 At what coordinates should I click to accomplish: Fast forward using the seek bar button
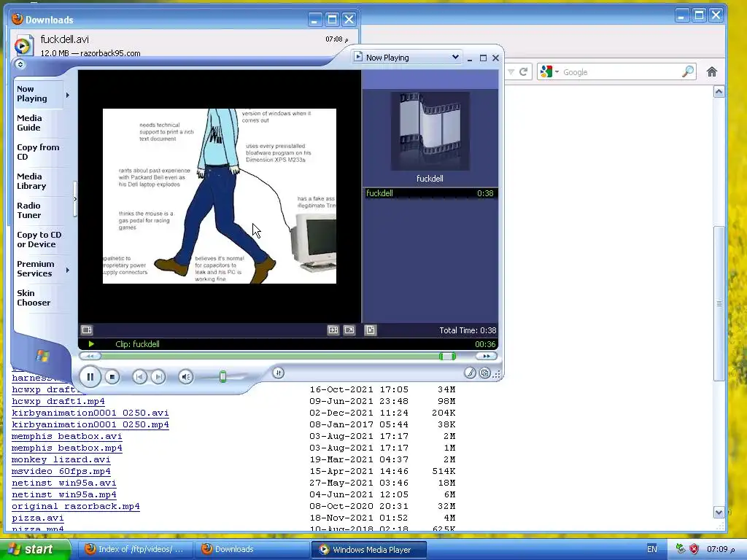(487, 356)
